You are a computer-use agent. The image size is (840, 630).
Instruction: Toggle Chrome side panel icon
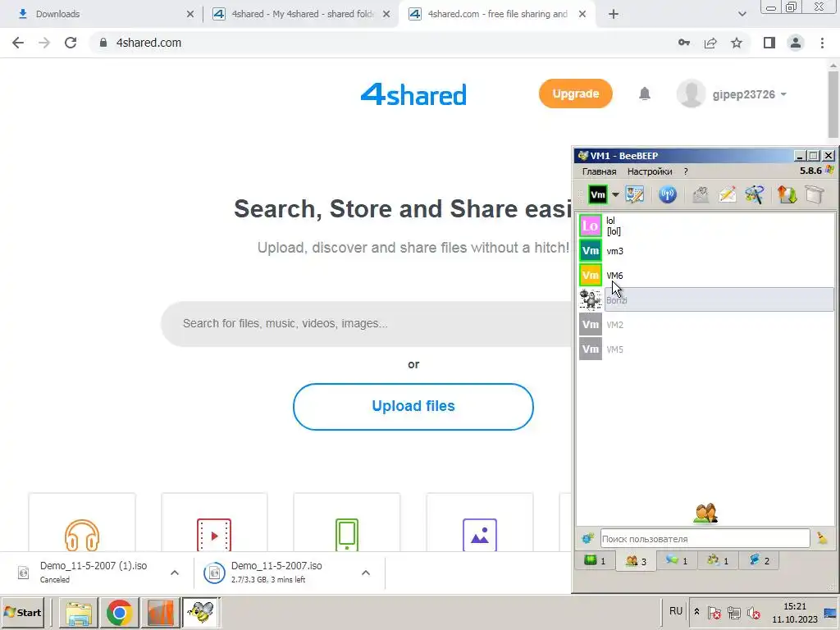(x=769, y=43)
